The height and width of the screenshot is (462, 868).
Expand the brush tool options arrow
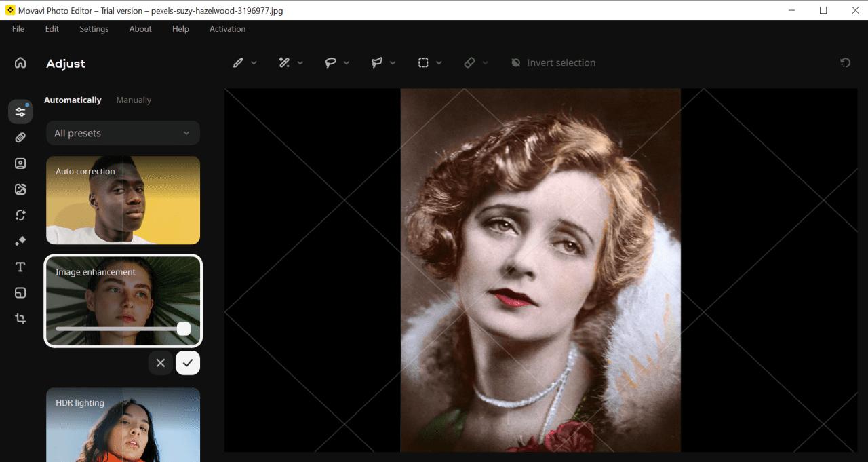(x=254, y=63)
